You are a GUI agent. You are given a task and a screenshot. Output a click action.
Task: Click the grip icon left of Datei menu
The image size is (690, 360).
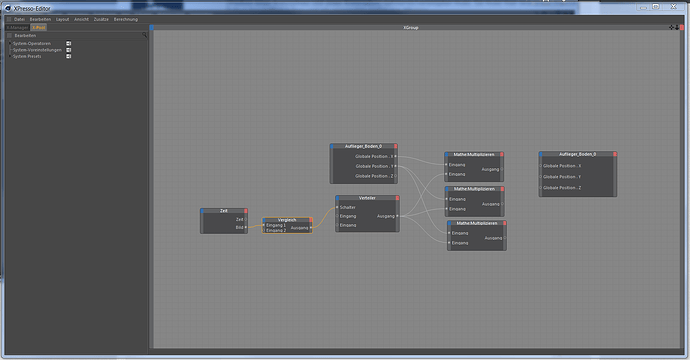[9, 19]
